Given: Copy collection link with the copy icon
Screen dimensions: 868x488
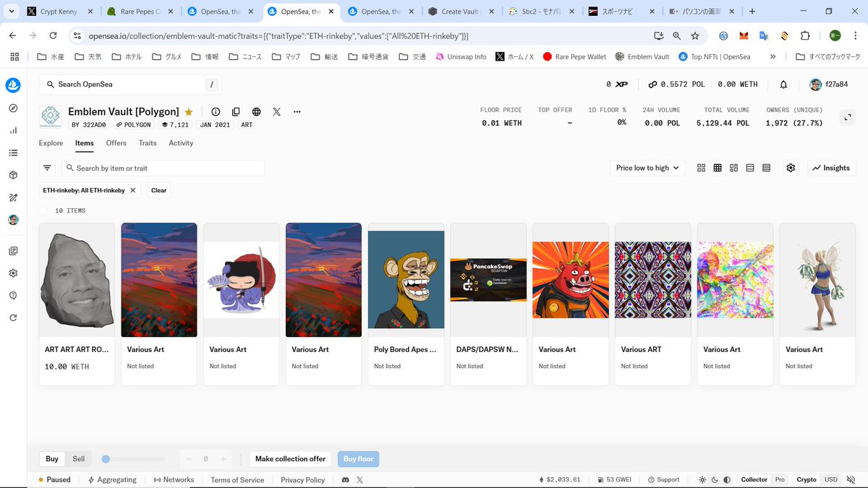Looking at the screenshot, I should point(236,112).
